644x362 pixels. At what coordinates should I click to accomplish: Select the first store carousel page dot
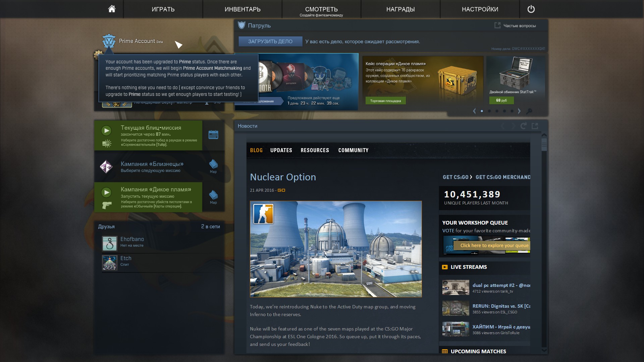pyautogui.click(x=482, y=111)
